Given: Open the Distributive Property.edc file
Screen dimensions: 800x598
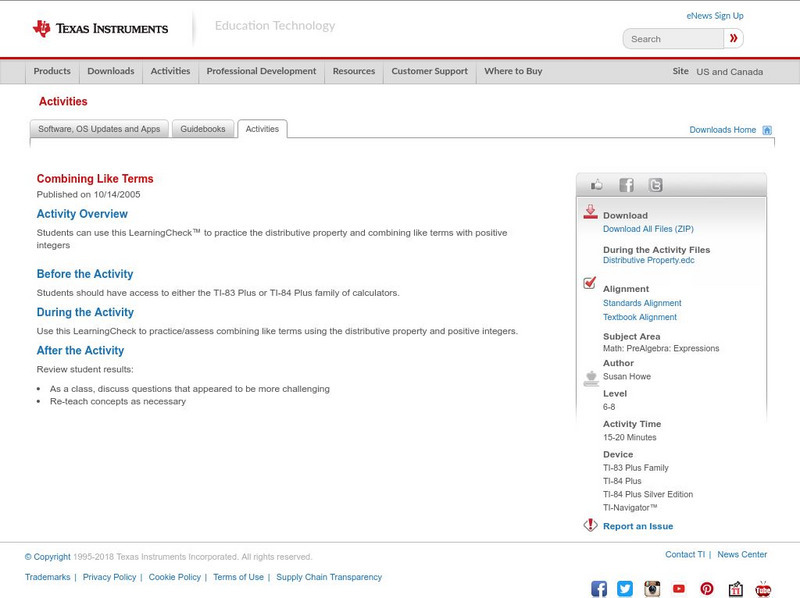Looking at the screenshot, I should click(644, 260).
